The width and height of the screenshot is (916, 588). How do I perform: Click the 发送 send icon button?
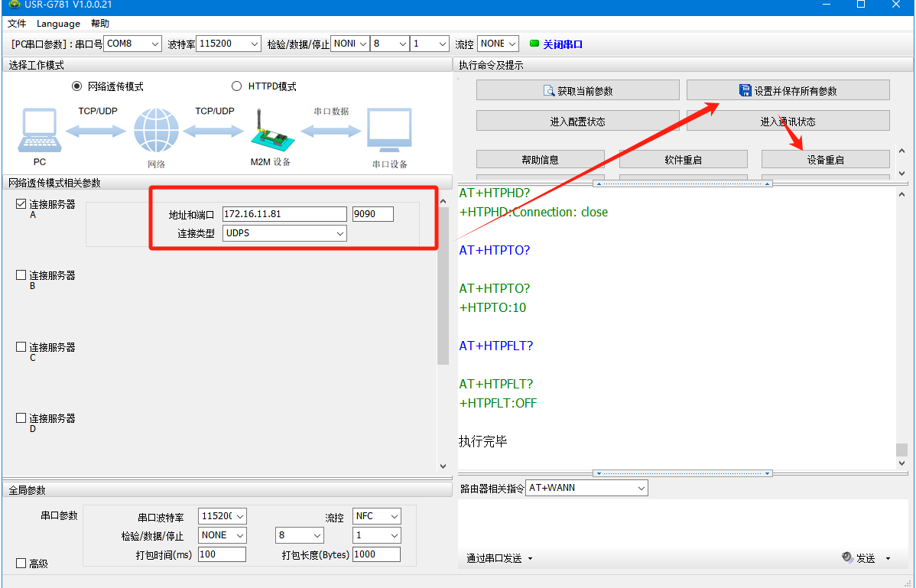847,558
